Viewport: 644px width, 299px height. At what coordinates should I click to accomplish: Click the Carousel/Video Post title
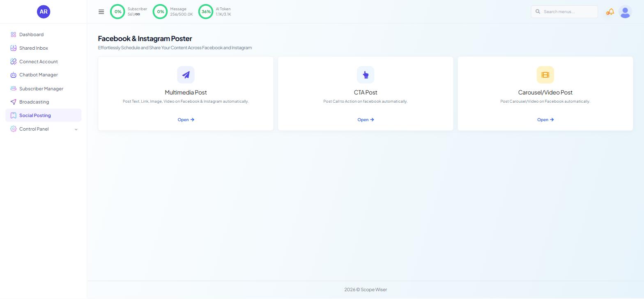coord(545,92)
